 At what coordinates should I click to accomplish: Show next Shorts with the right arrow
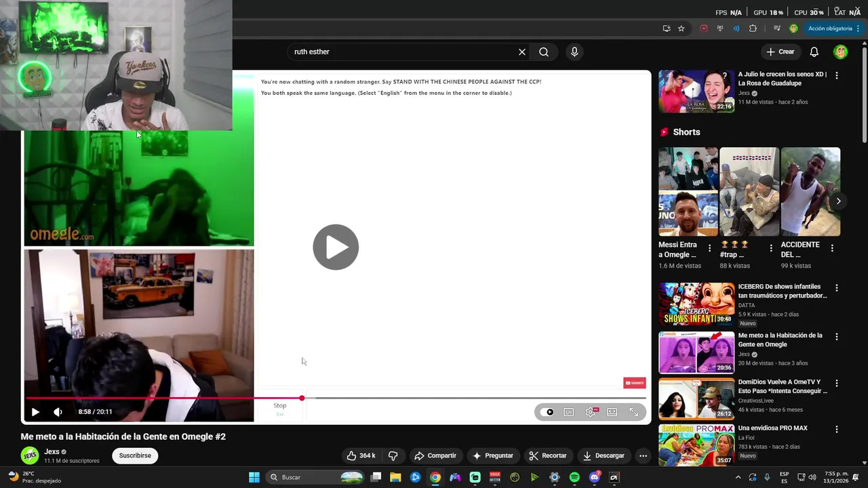pos(839,201)
